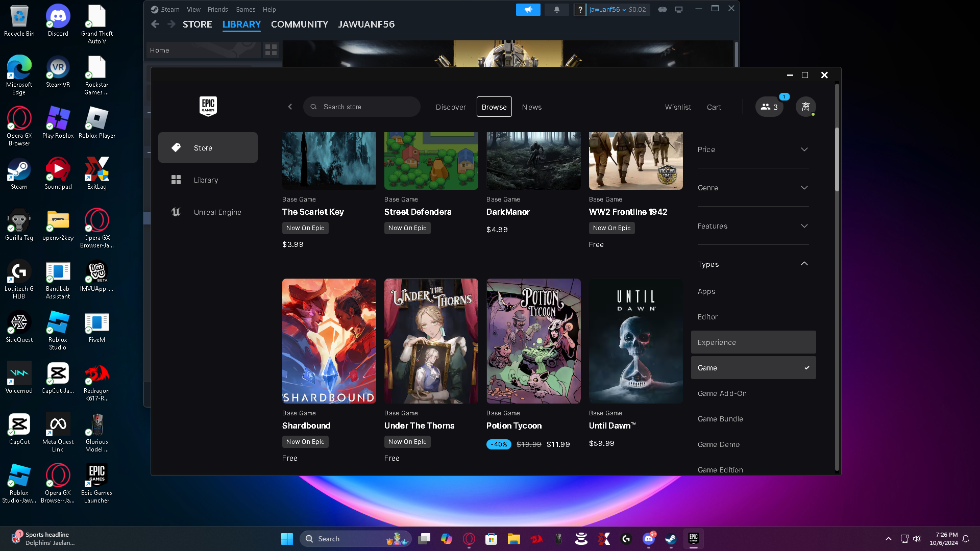Open the Wishlist link

(678, 107)
